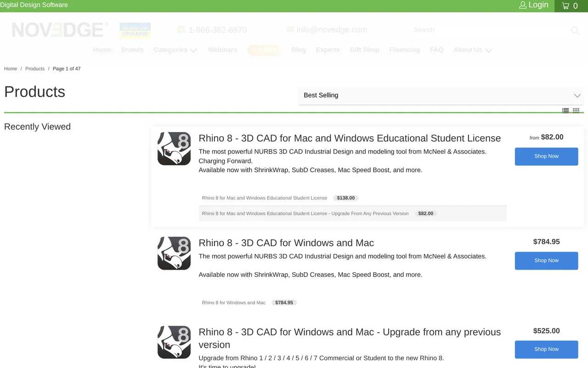The width and height of the screenshot is (588, 368).
Task: Open the Promos page
Action: (x=264, y=50)
